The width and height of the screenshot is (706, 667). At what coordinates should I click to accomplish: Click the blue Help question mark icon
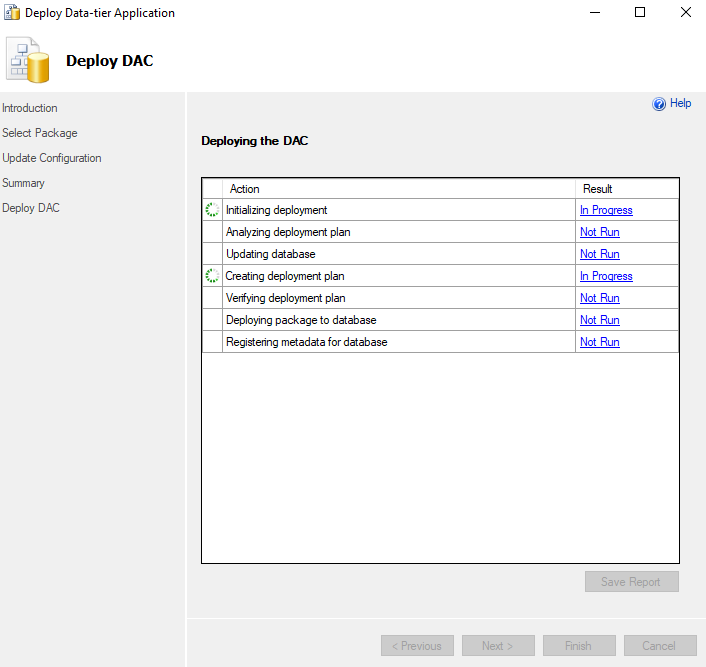[x=659, y=104]
